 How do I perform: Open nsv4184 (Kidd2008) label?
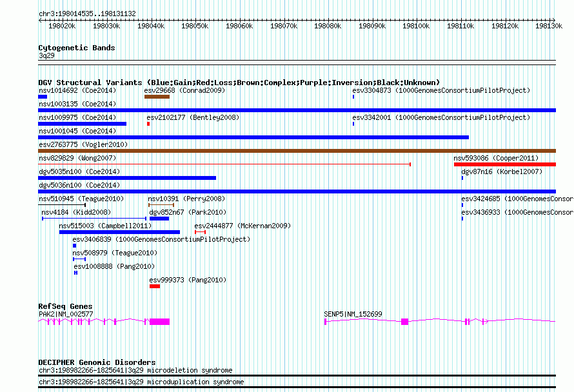click(76, 212)
